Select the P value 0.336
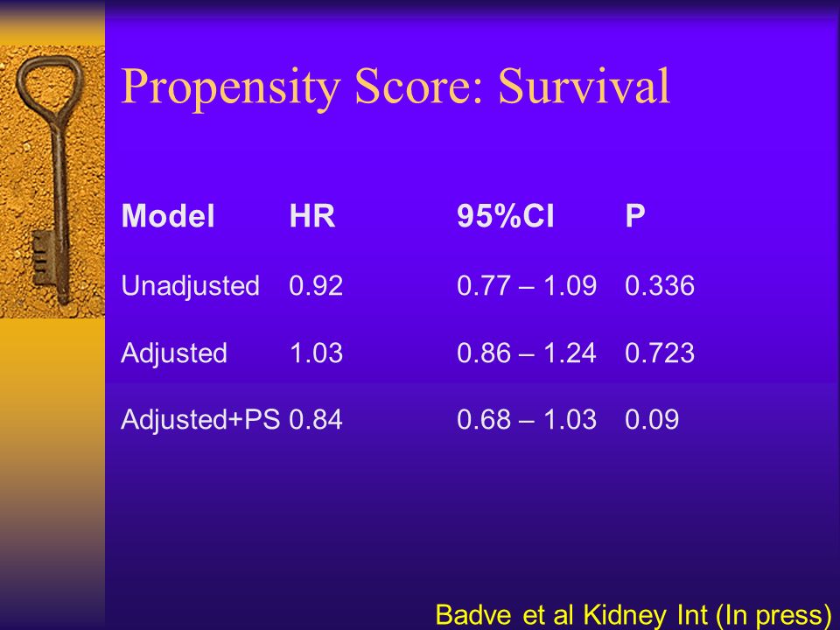The image size is (840, 630). point(660,285)
